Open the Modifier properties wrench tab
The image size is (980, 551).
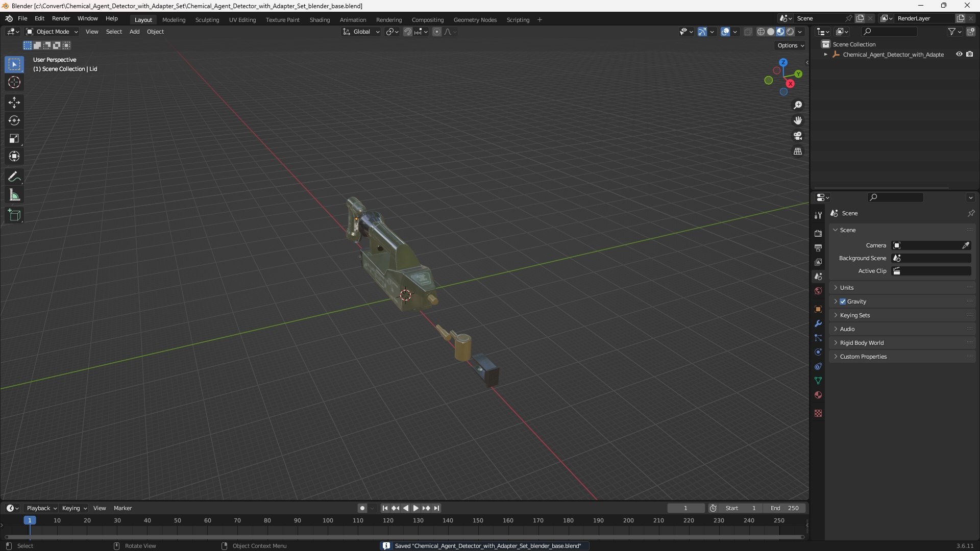(x=818, y=323)
